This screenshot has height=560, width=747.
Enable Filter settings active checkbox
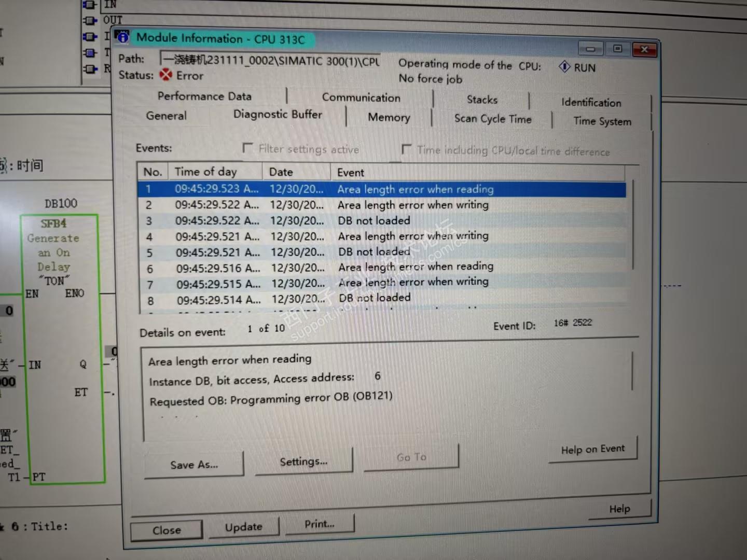point(248,148)
